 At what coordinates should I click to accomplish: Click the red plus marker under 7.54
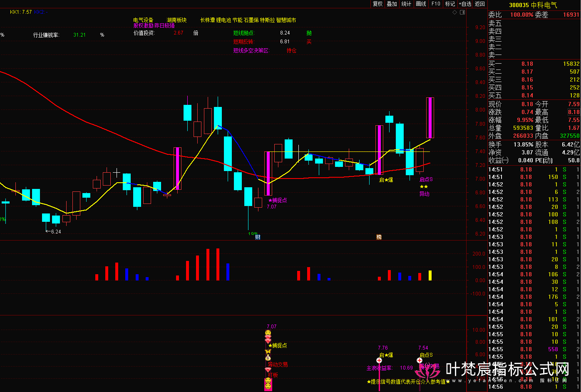[420, 360]
